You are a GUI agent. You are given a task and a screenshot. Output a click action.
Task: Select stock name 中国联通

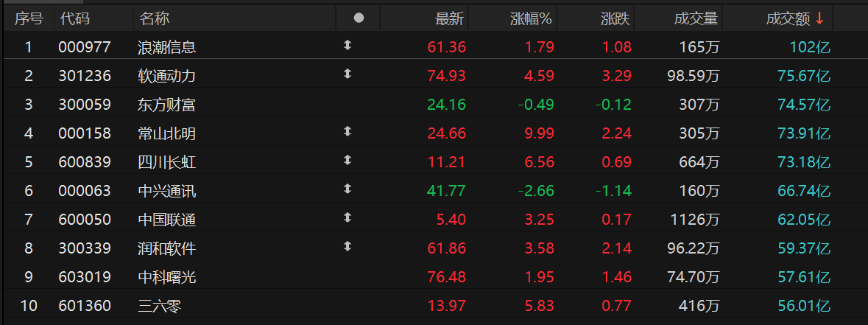click(166, 220)
